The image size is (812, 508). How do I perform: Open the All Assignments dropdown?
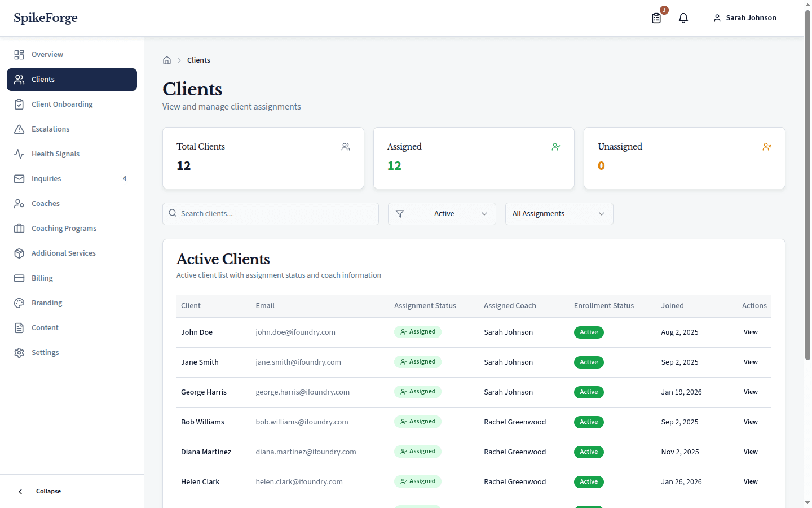point(559,213)
